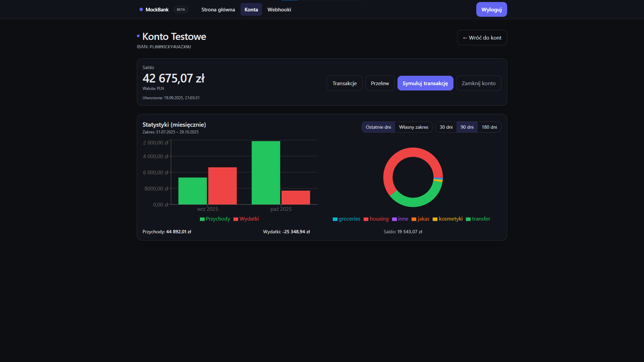Click the Wyloguj button
Screen dimensions: 644x362
pyautogui.click(x=491, y=9)
